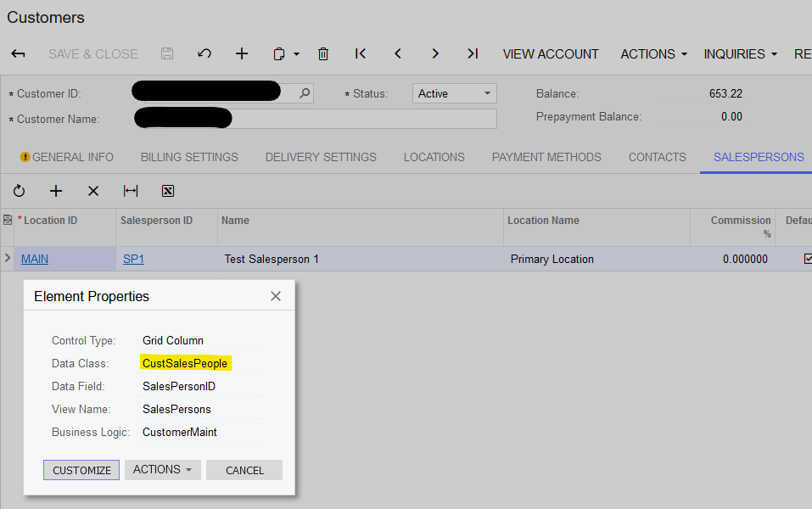This screenshot has height=509, width=812.
Task: Select the Salespersons tab
Action: (759, 157)
